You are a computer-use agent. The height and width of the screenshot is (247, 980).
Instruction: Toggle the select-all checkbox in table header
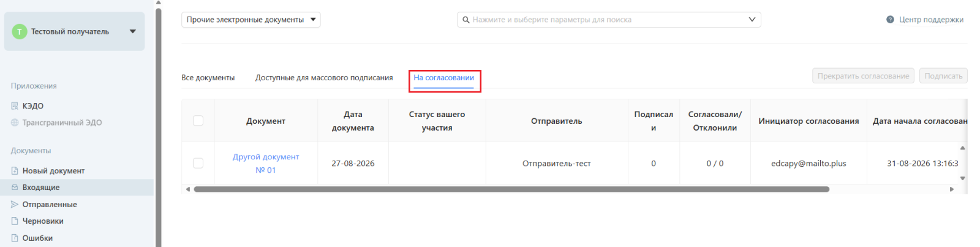198,121
